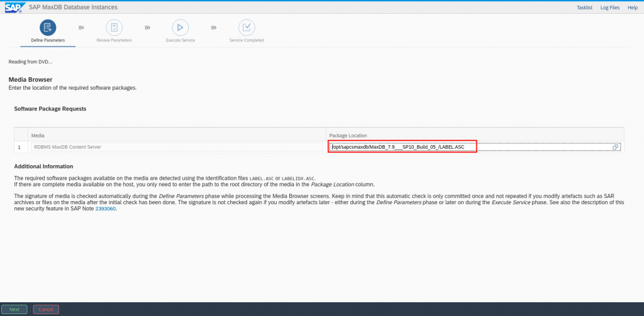Click the Execute Service play icon

(180, 28)
